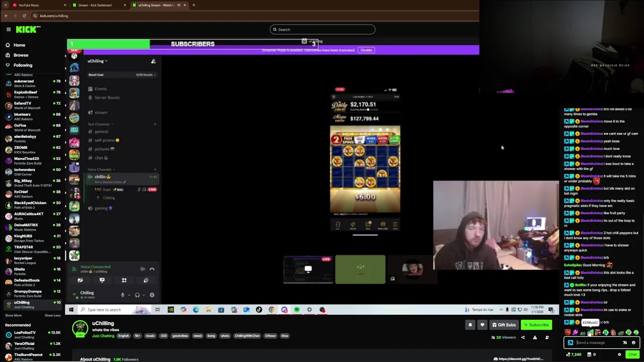Open Discord activities grid icon
The image size is (644, 362).
[124, 281]
